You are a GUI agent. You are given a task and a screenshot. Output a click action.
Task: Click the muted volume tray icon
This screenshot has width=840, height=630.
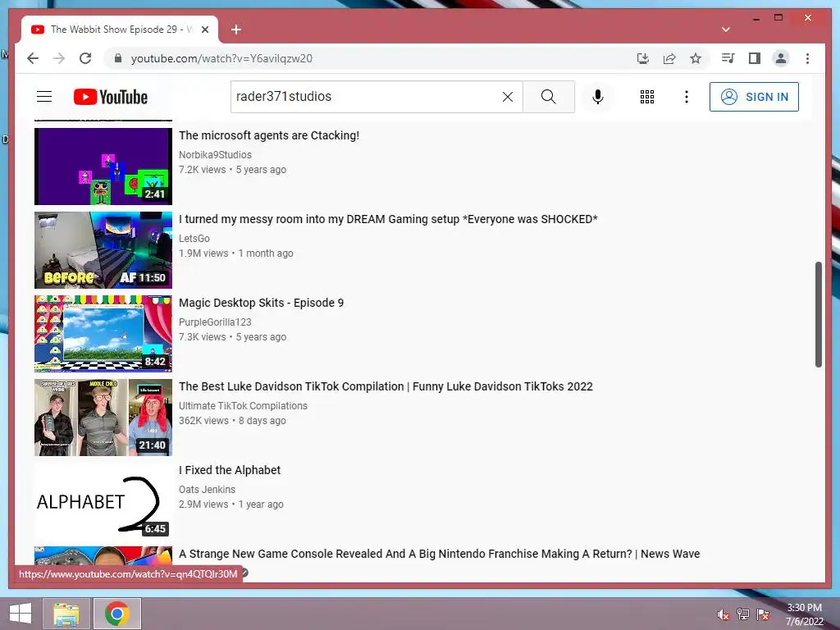(x=724, y=614)
